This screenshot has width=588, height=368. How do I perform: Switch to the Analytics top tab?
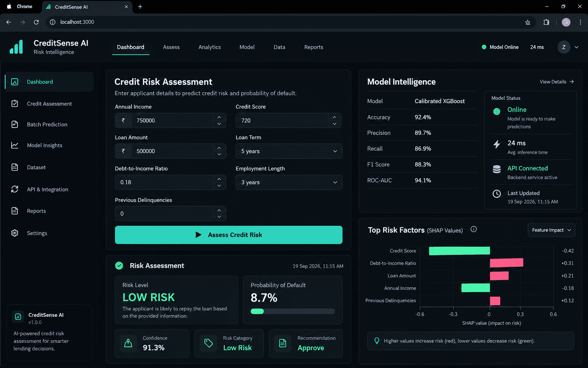[209, 47]
